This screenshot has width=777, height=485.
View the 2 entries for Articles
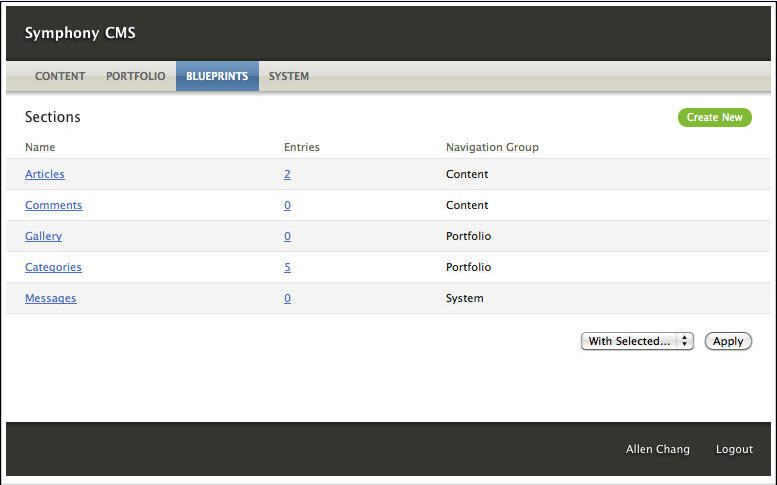(287, 174)
